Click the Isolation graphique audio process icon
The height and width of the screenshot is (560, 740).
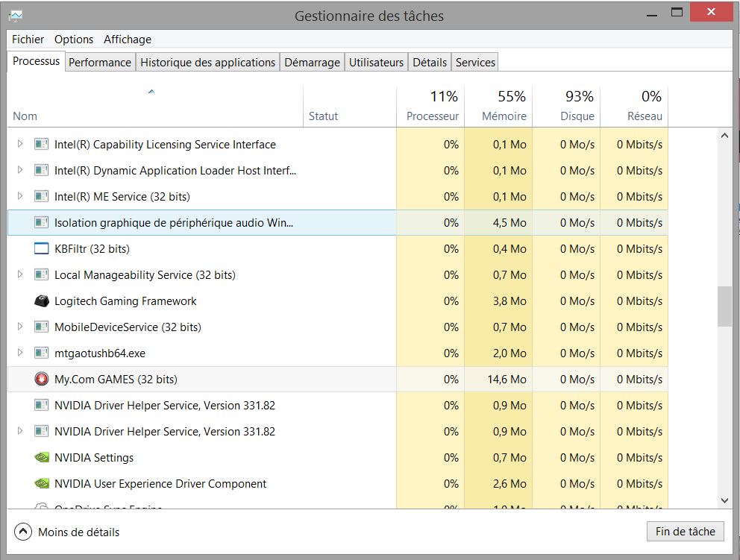(42, 223)
